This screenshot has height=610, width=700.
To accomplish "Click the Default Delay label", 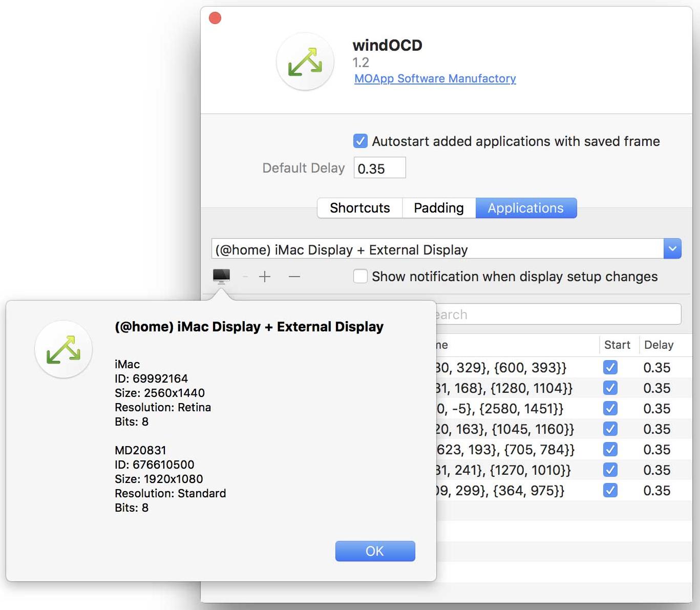I will click(x=304, y=168).
